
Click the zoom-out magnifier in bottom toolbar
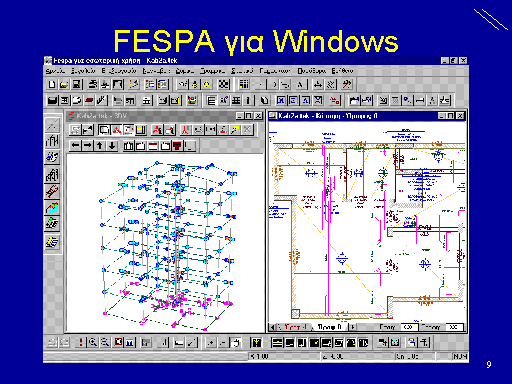pyautogui.click(x=105, y=342)
